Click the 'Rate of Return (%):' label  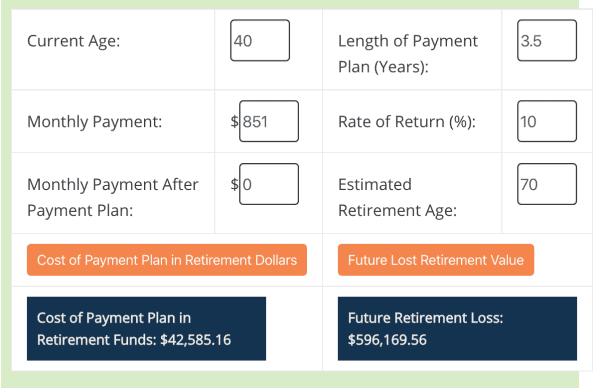[x=407, y=122]
